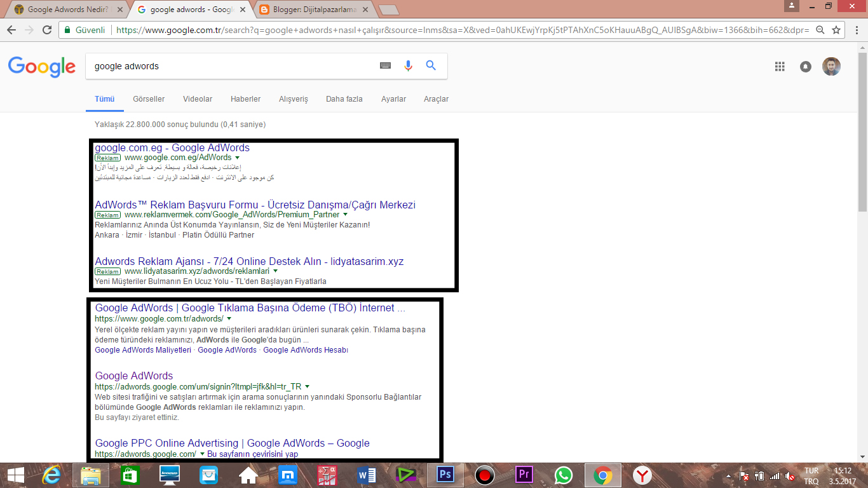Switch to Alışveriş tab
Viewport: 868px width, 488px height.
tap(294, 99)
